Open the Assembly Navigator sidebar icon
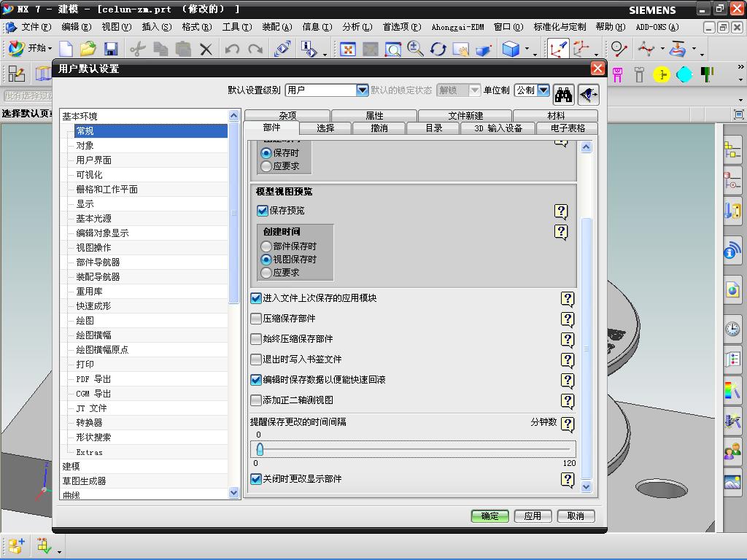Viewport: 747px width, 560px height. pos(732,150)
